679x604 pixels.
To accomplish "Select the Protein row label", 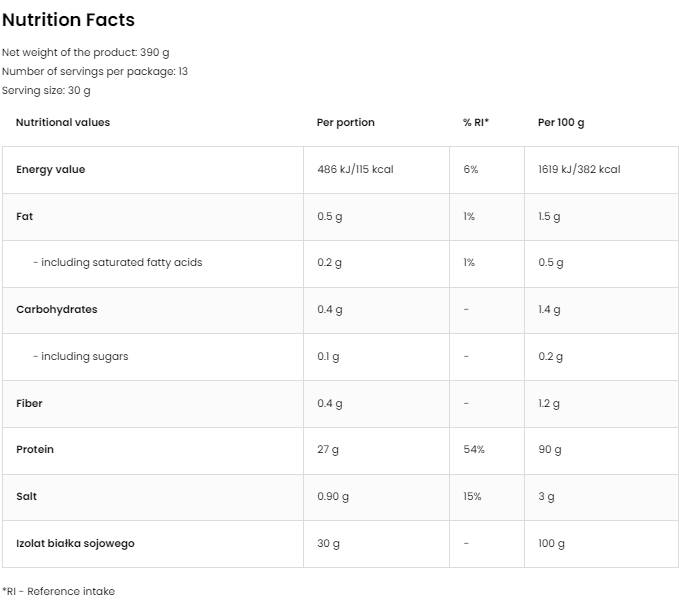I will 35,449.
